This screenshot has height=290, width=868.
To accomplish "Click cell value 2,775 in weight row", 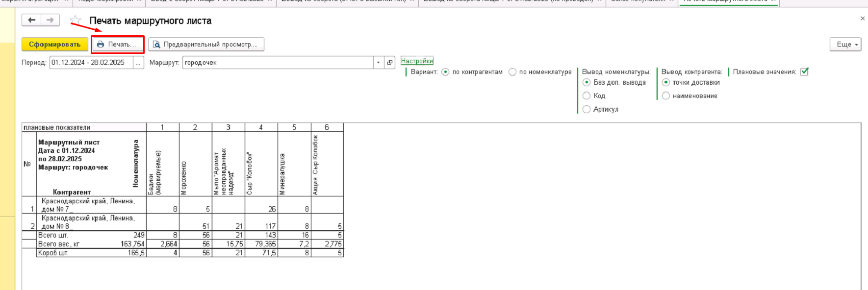I will (333, 244).
